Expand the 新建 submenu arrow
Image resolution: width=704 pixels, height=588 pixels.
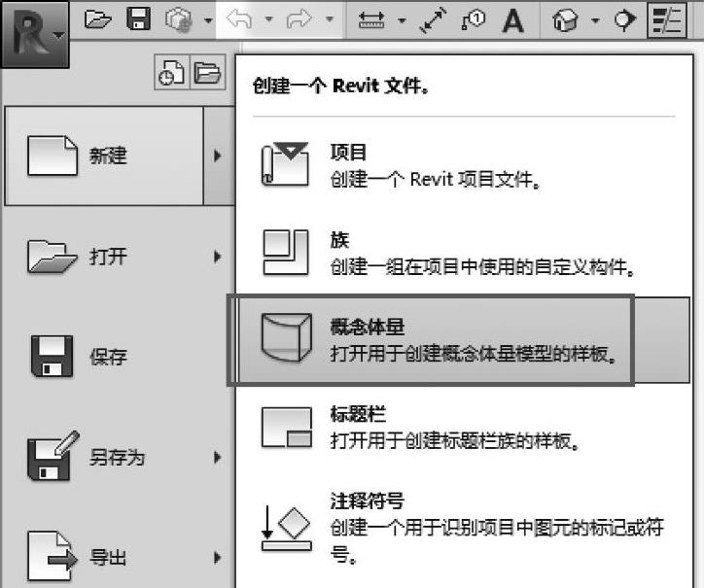pos(218,156)
